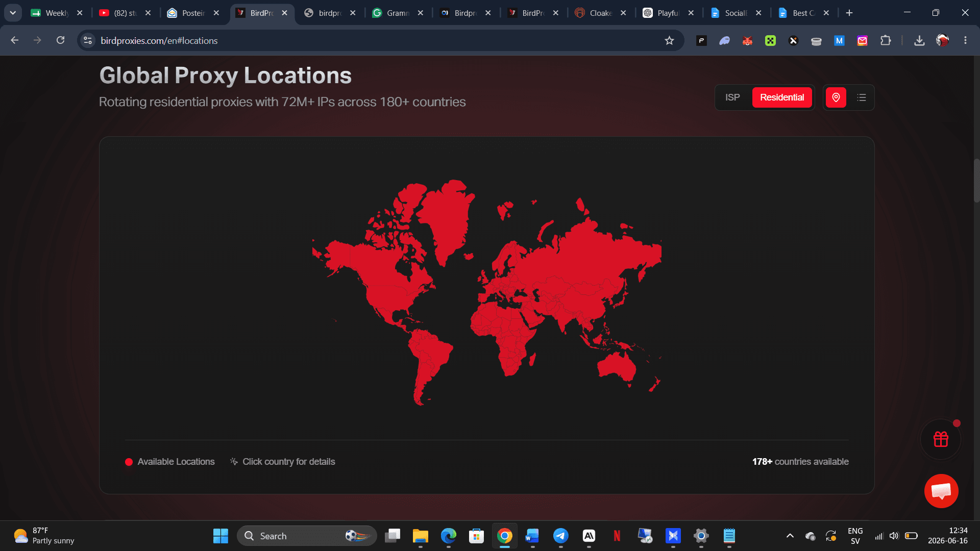The width and height of the screenshot is (980, 551).
Task: Switch to the Weekly tab
Action: pyautogui.click(x=56, y=13)
